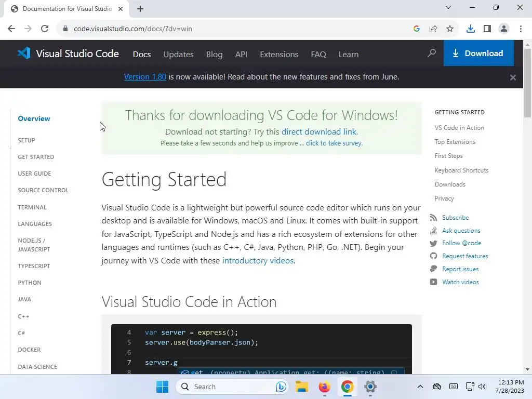The width and height of the screenshot is (532, 399).
Task: Open a new browser tab
Action: pyautogui.click(x=140, y=9)
